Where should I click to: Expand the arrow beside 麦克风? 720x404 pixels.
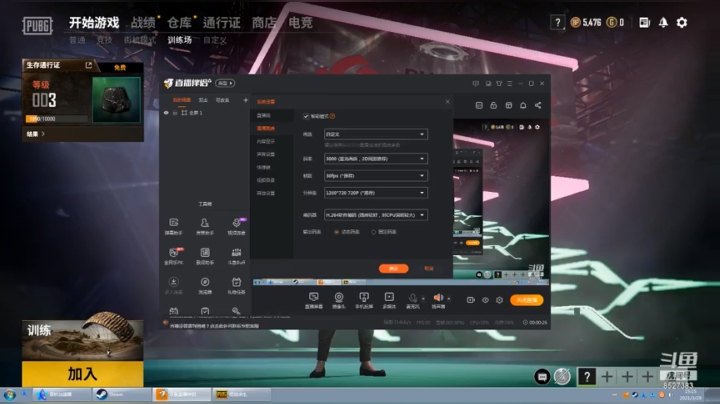(423, 298)
